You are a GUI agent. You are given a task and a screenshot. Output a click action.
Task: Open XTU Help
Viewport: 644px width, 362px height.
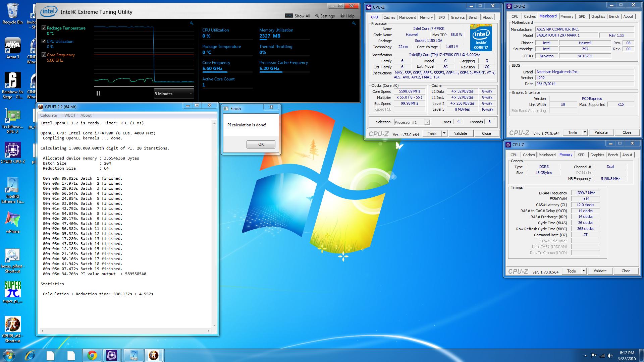[x=347, y=16]
